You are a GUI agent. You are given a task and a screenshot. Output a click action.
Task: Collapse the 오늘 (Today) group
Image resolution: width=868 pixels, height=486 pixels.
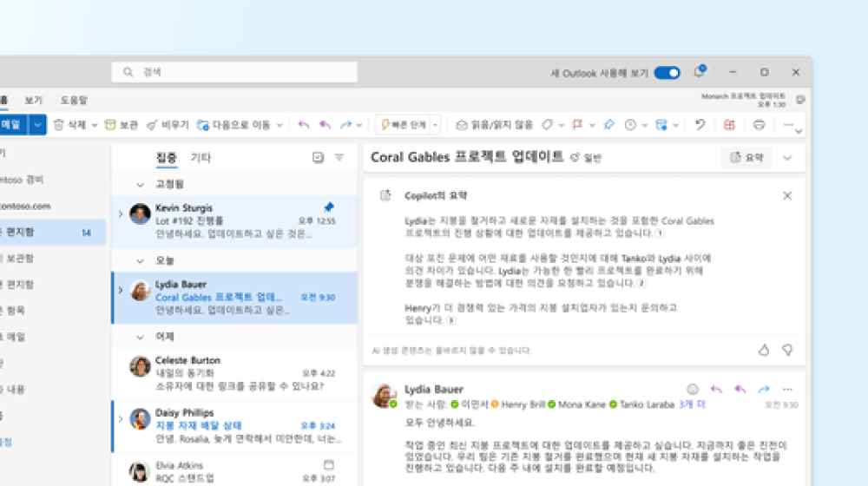pyautogui.click(x=140, y=260)
